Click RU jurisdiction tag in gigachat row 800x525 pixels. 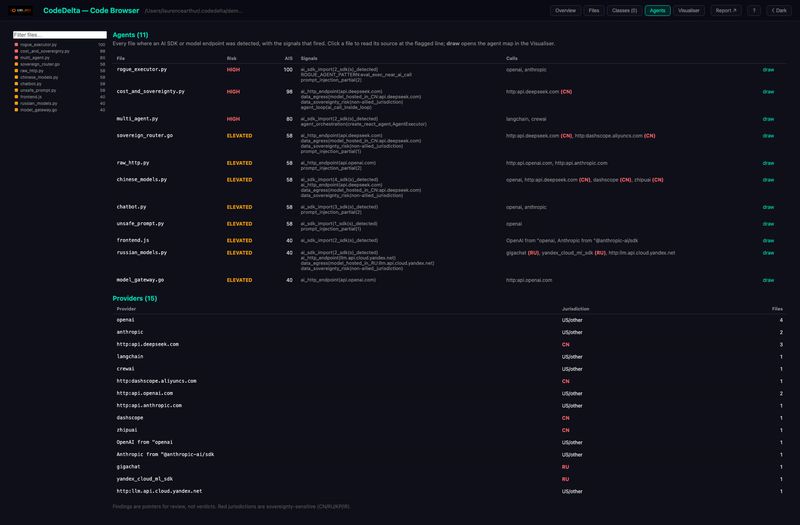click(565, 467)
